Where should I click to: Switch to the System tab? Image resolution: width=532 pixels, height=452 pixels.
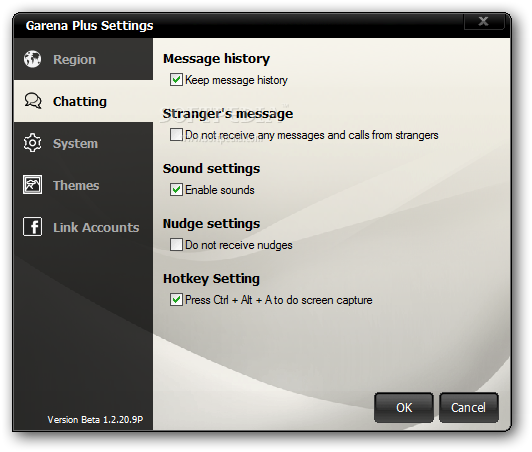83,143
